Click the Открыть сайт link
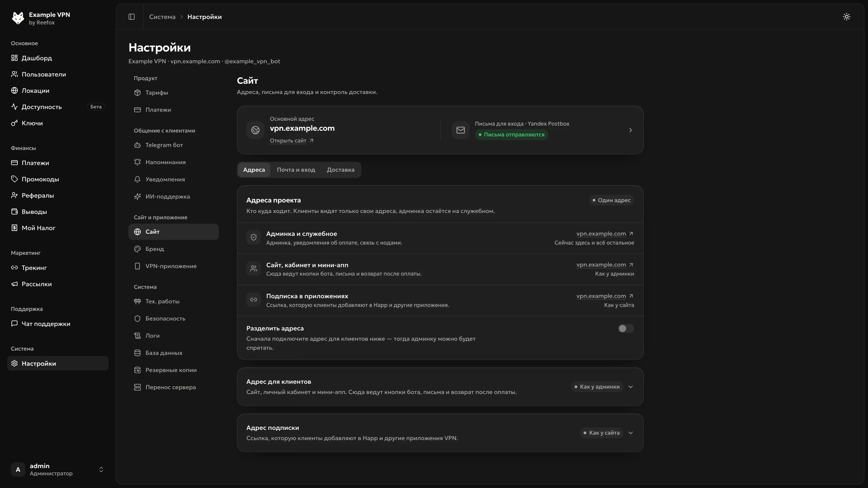Image resolution: width=868 pixels, height=488 pixels. 291,141
